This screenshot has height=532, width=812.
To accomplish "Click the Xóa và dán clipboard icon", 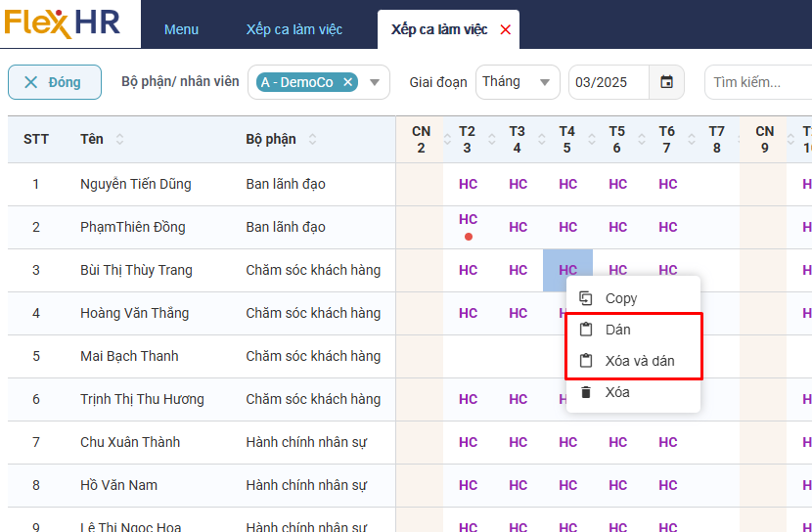I will (x=586, y=361).
